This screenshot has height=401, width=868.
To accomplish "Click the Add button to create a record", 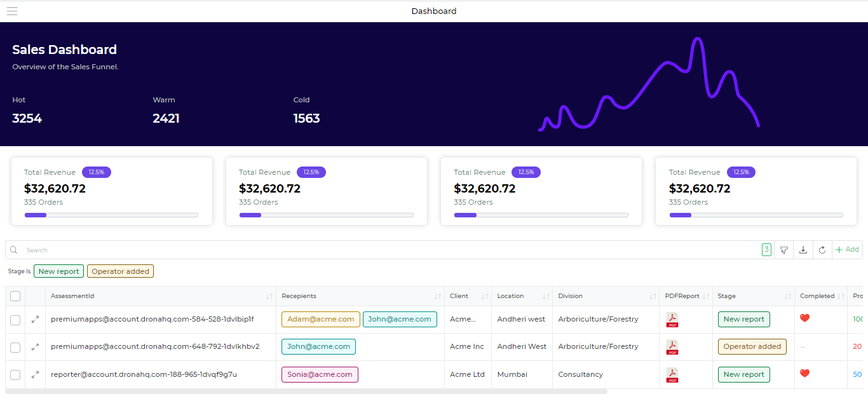I will 847,249.
